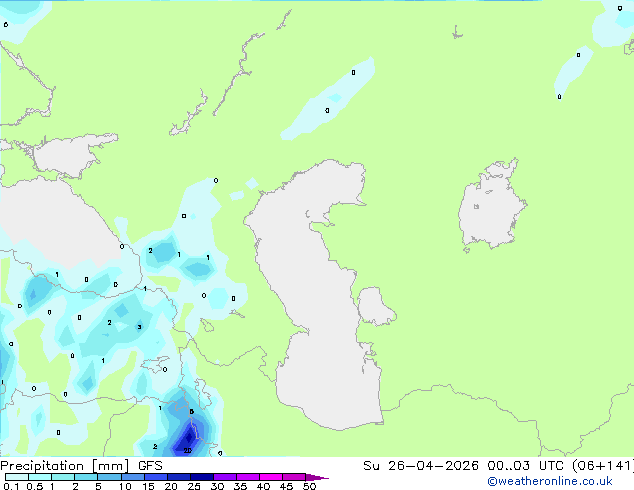Viewport: 634px width, 490px height.
Task: Click the legend label '50'
Action: tap(309, 486)
